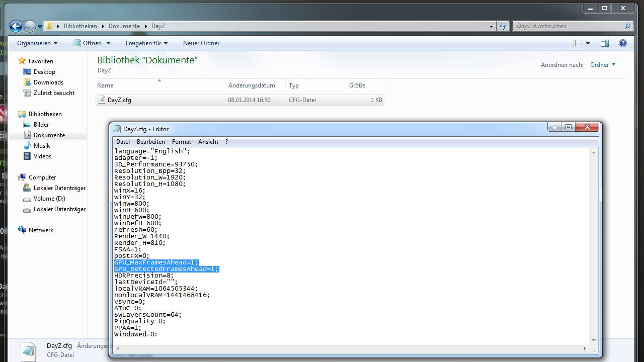Click Dokumente in the address bar breadcrumb
Image resolution: width=644 pixels, height=362 pixels.
tap(124, 26)
